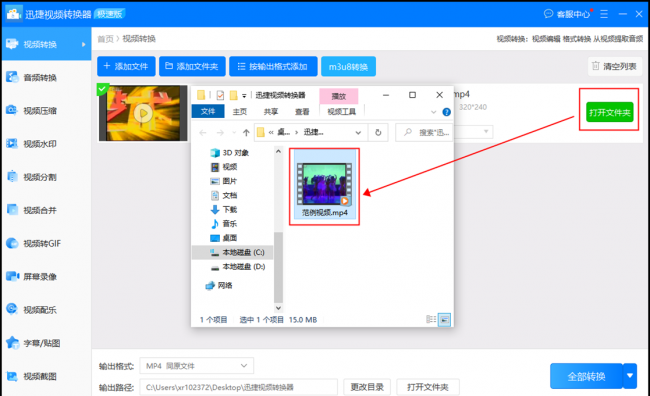Click the Explorer help question-mark icon
650x396 pixels.
click(x=446, y=112)
